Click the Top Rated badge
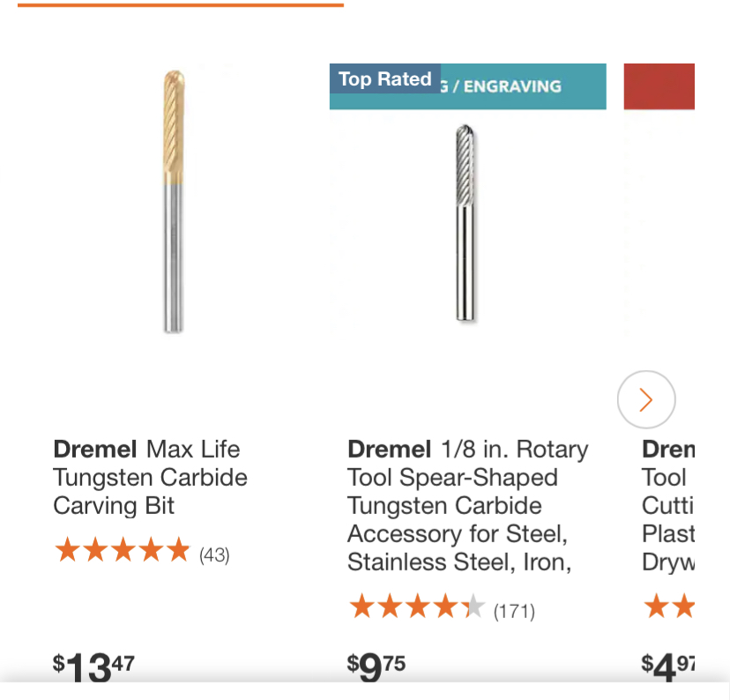Image resolution: width=730 pixels, height=700 pixels. click(x=385, y=78)
